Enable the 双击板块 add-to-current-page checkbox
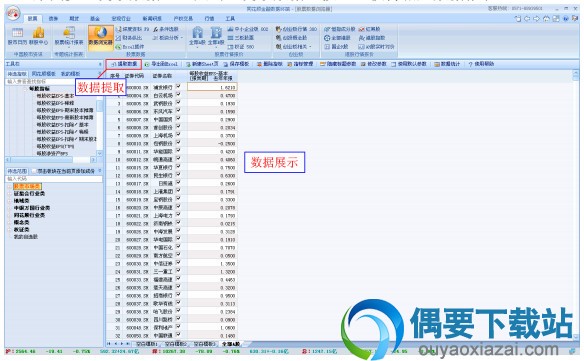Image resolution: width=584 pixels, height=361 pixels. point(34,171)
